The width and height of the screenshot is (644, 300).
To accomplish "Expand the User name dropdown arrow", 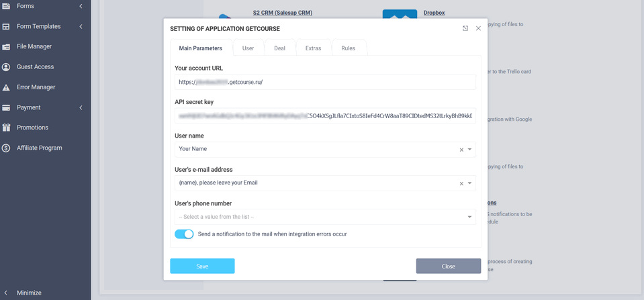I will click(470, 150).
